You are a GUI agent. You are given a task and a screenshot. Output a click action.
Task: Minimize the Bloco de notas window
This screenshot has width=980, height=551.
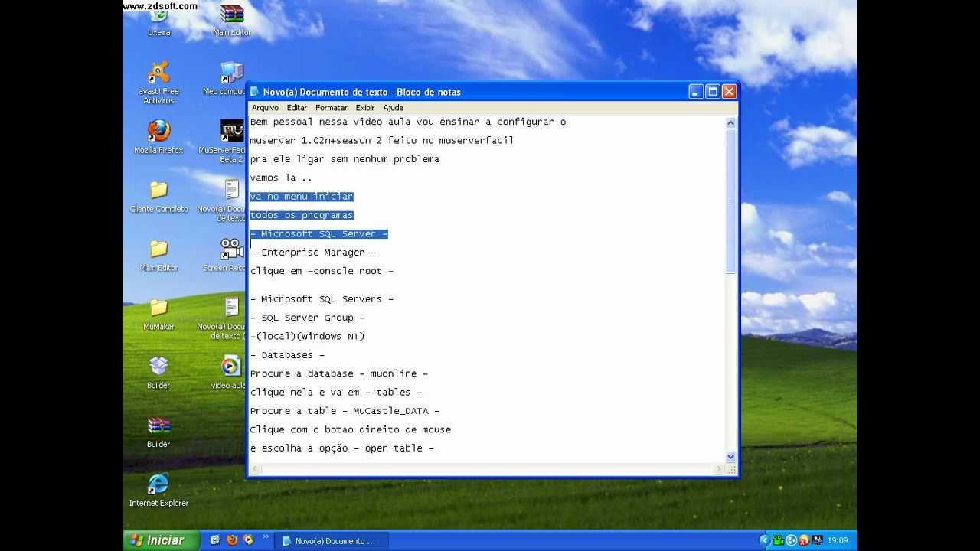coord(695,92)
